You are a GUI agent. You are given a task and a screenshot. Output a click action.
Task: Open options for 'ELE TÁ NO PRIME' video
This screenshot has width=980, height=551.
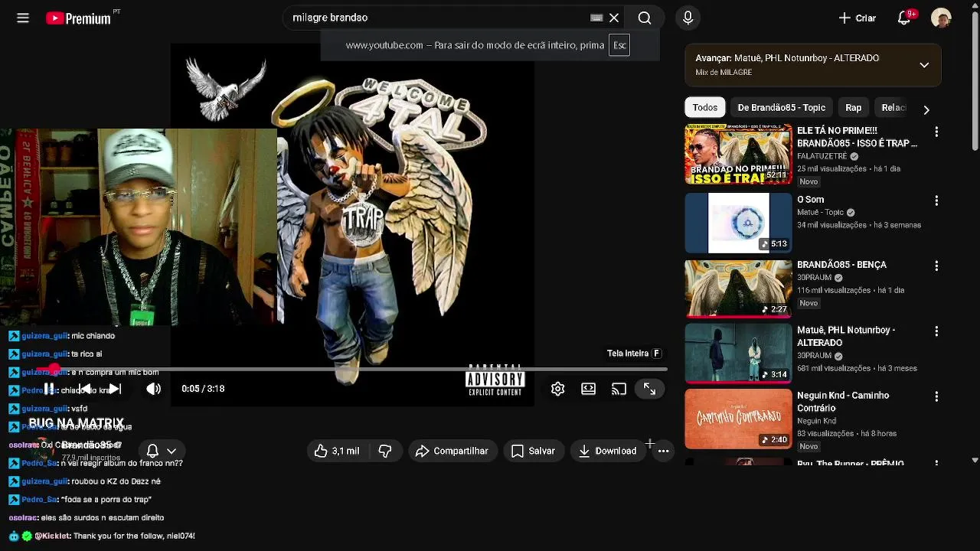(936, 132)
